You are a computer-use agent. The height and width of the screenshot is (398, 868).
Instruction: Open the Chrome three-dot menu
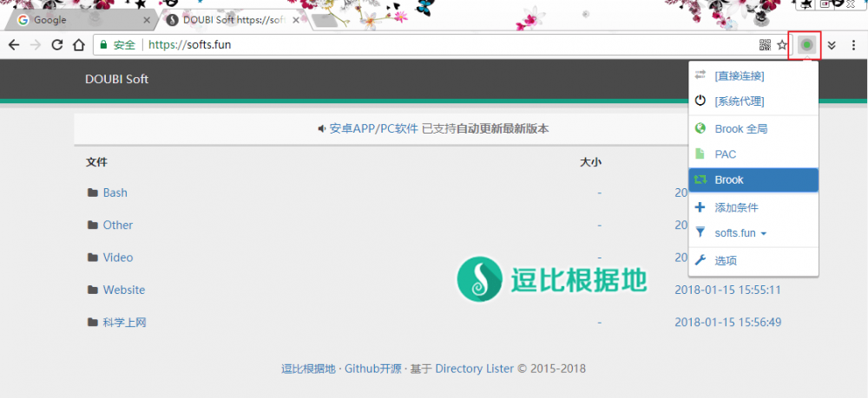point(852,45)
